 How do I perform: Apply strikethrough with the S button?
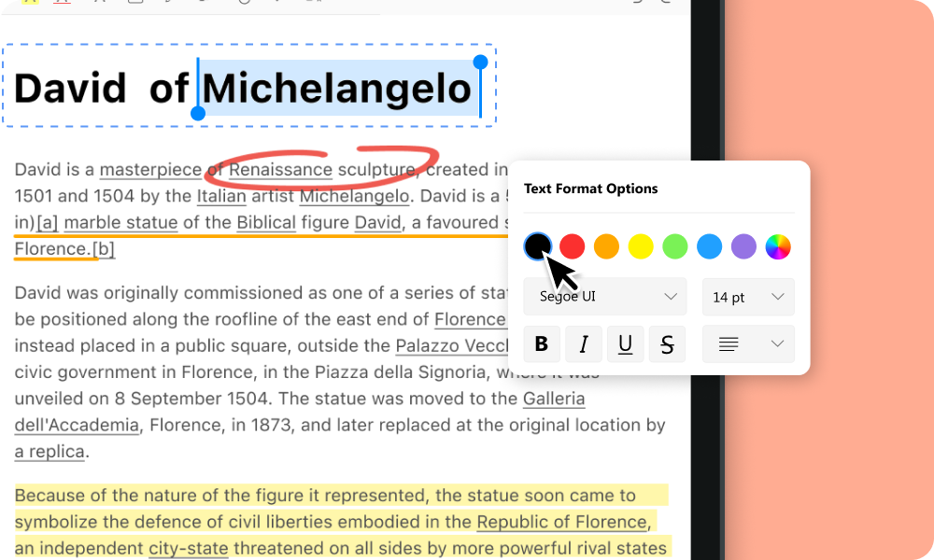pyautogui.click(x=667, y=344)
